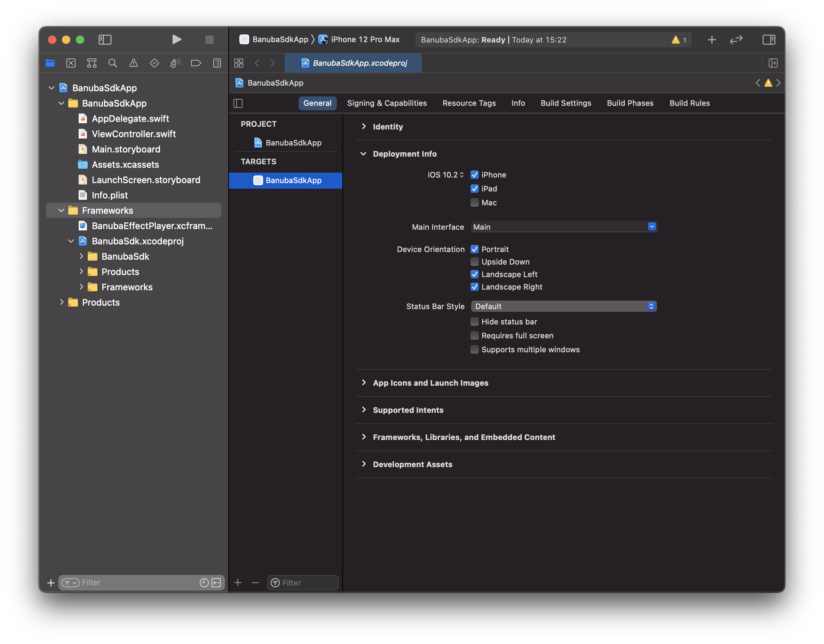Image resolution: width=824 pixels, height=644 pixels.
Task: Expand Development Assets section
Action: coord(364,464)
